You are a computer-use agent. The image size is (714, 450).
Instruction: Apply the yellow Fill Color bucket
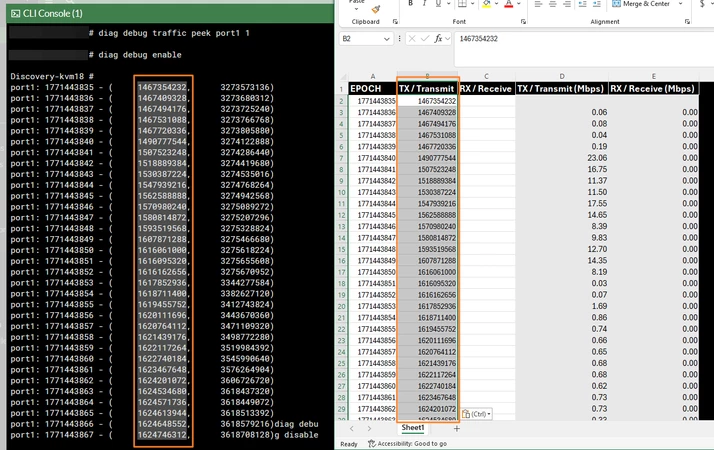coord(486,4)
